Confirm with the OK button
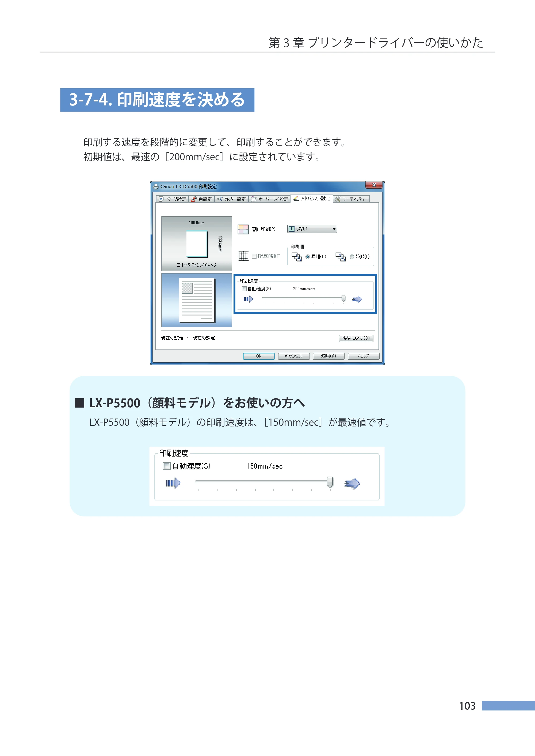535x756 pixels. point(259,356)
